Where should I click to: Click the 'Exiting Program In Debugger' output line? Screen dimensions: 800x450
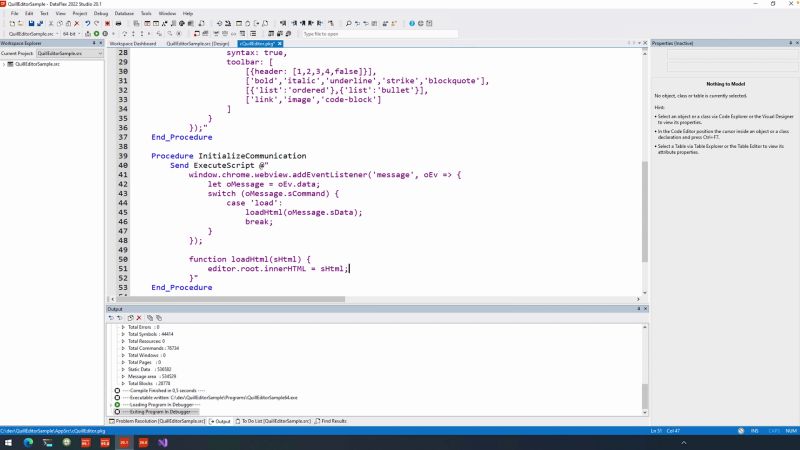160,412
